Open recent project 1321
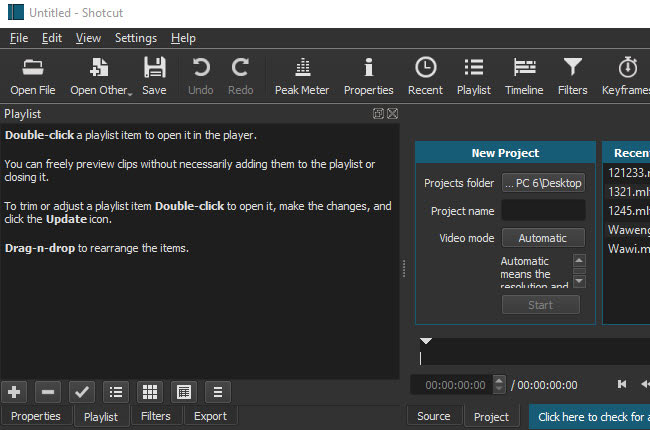 coord(626,192)
